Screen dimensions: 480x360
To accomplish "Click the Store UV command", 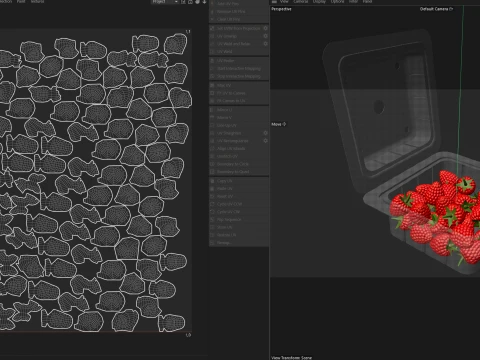I will (239, 227).
